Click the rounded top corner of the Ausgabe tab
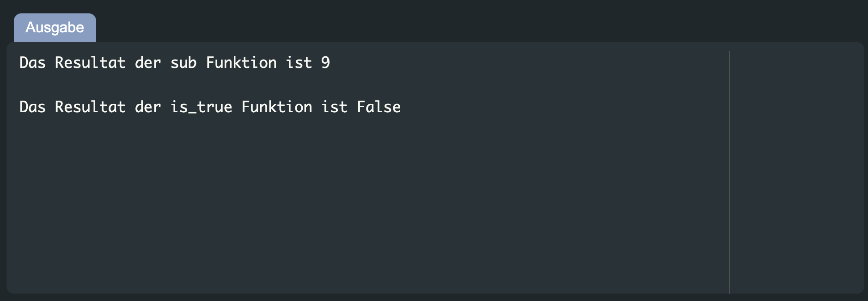868x301 pixels. pos(18,16)
